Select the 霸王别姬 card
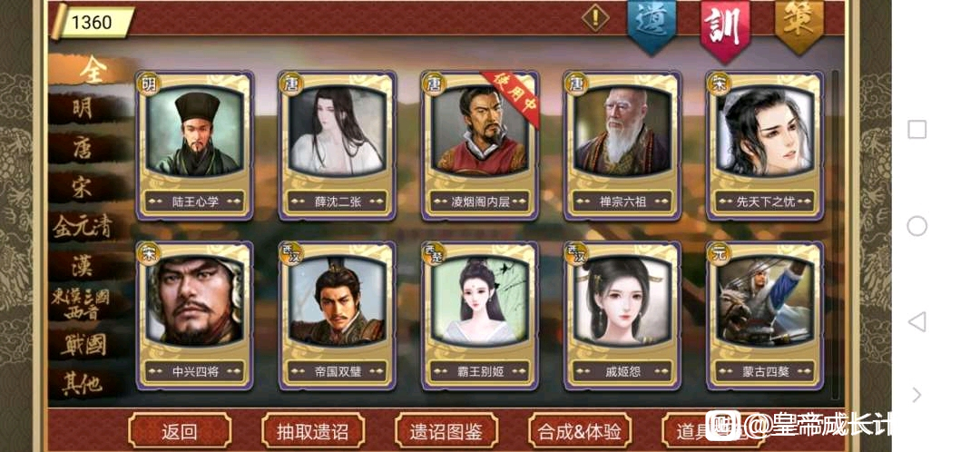980x452 pixels. pos(480,316)
